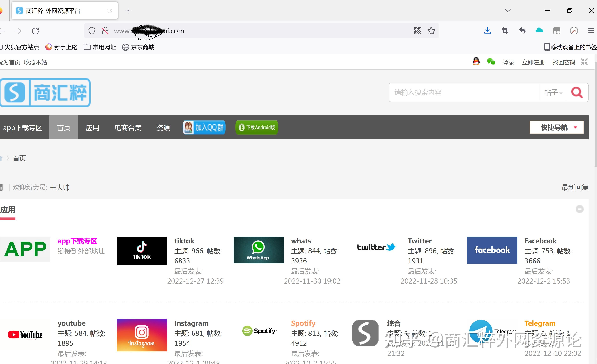Open the 电商合集 navigation tab
597x364 pixels.
coord(128,127)
